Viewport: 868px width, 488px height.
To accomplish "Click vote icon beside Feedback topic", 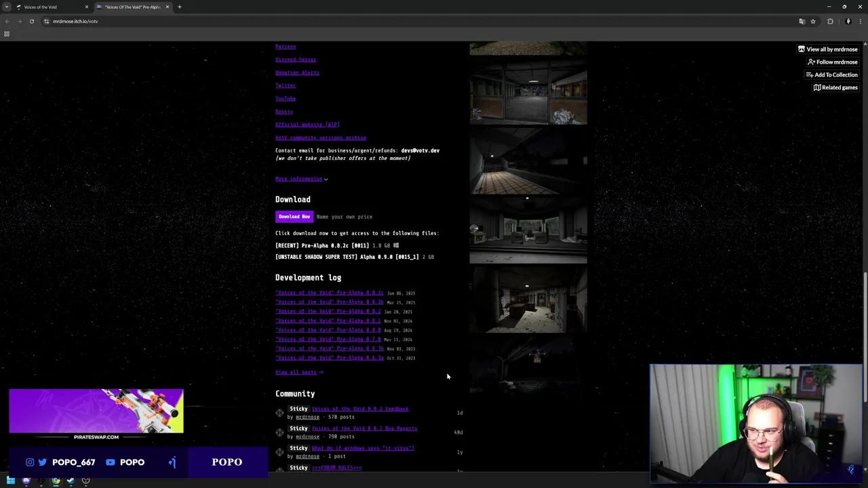I will point(279,413).
